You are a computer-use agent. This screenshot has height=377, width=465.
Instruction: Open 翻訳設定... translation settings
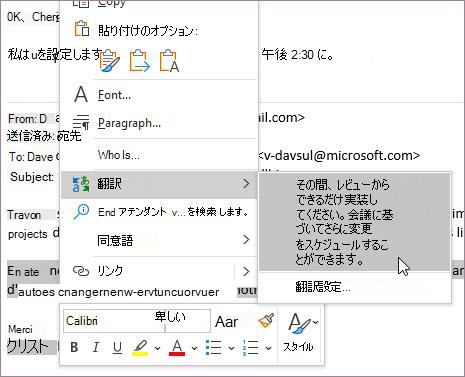(x=355, y=287)
